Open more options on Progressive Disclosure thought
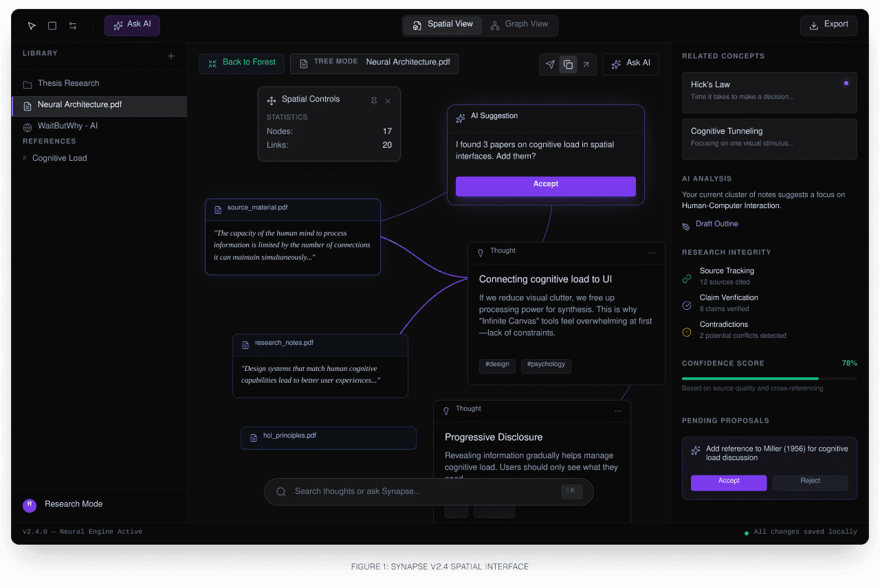 (618, 411)
